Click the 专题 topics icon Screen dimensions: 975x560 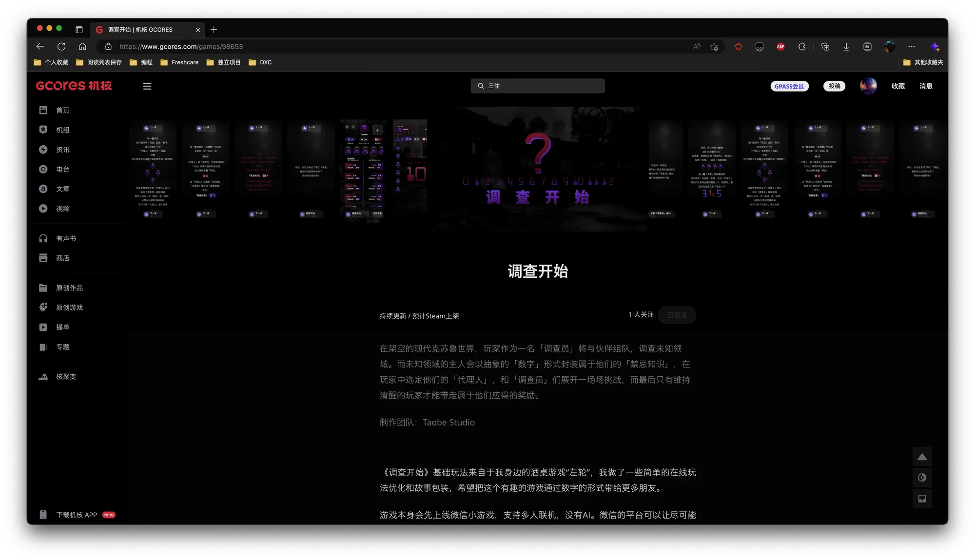click(43, 347)
